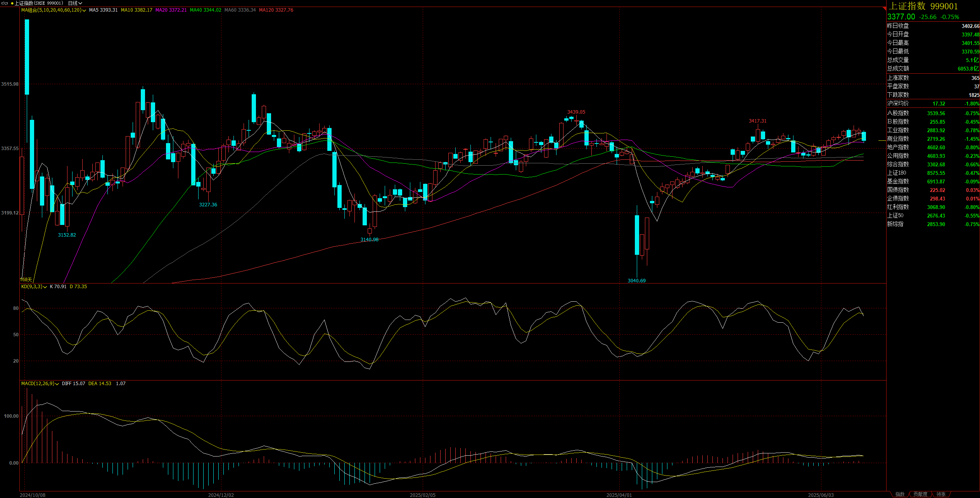
Task: Click the 3439.05 high price label
Action: coord(576,112)
